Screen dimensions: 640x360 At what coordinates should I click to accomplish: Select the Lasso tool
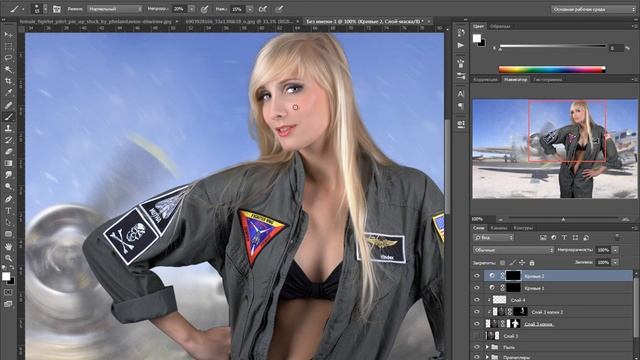[x=8, y=58]
